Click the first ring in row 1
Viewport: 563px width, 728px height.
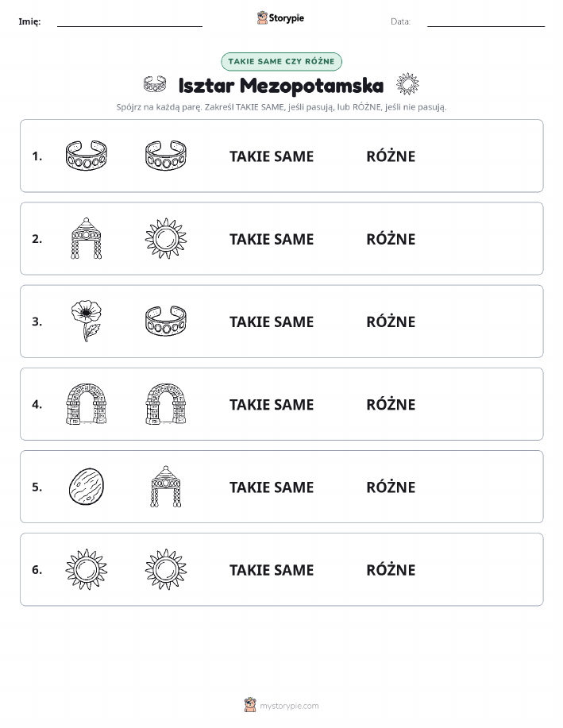click(87, 156)
